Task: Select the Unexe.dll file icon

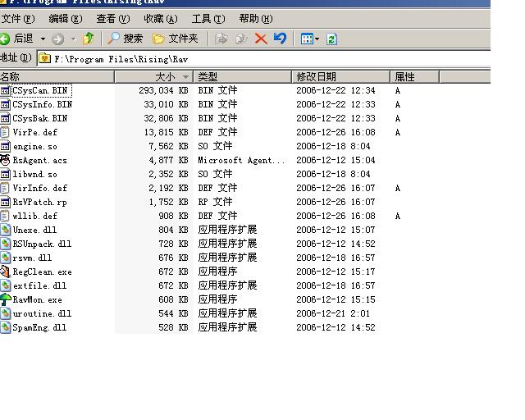Action: click(5, 230)
